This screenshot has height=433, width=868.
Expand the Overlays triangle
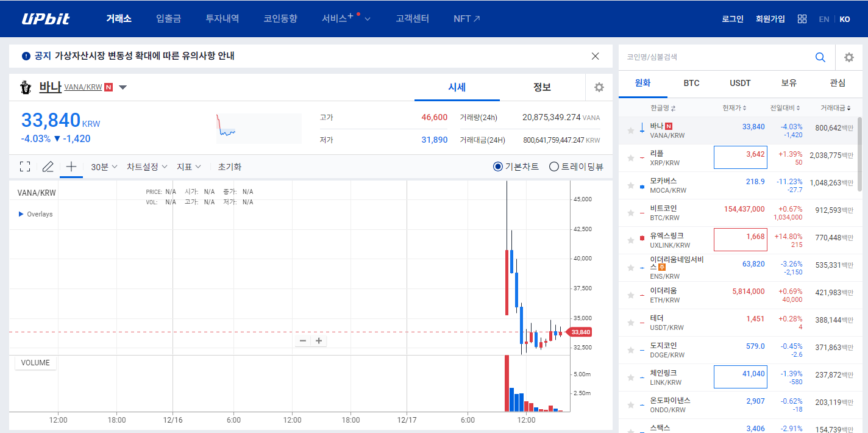pos(21,214)
